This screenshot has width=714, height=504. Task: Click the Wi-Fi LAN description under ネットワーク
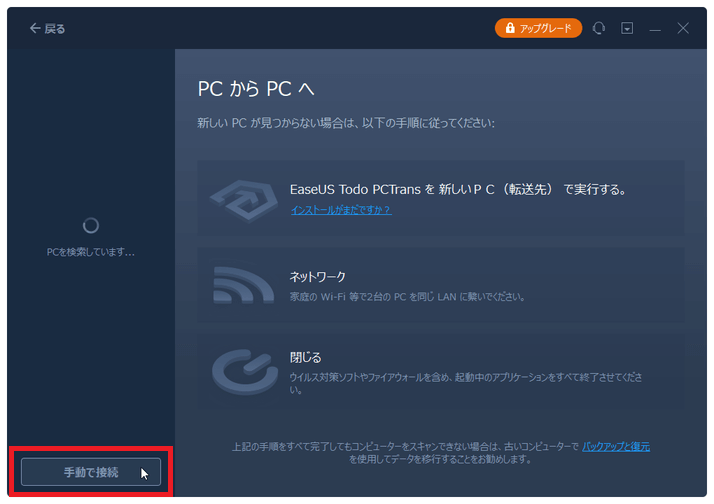click(x=407, y=297)
